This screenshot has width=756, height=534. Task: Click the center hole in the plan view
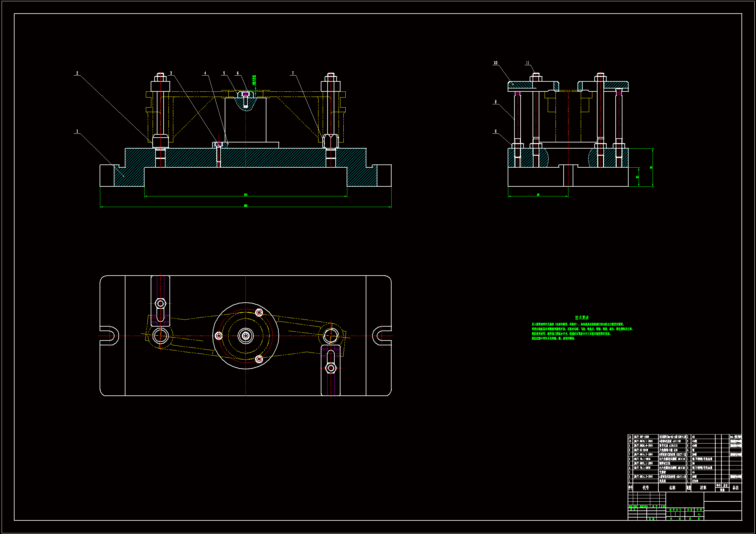(x=246, y=336)
